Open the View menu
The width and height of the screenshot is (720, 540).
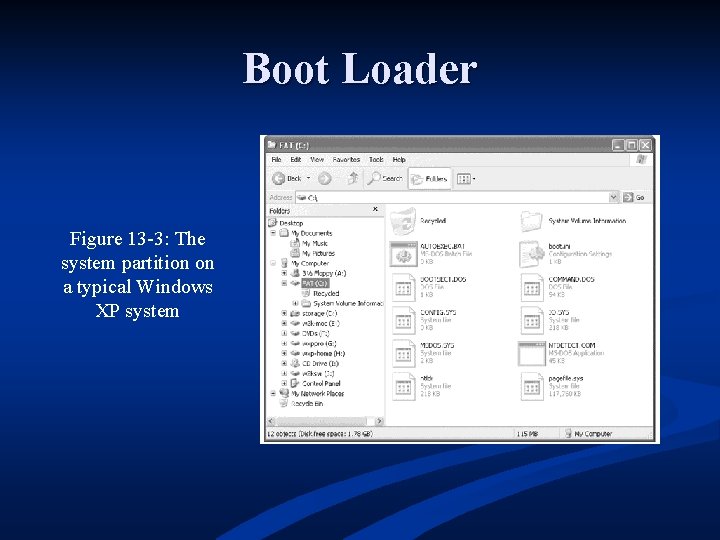point(317,160)
